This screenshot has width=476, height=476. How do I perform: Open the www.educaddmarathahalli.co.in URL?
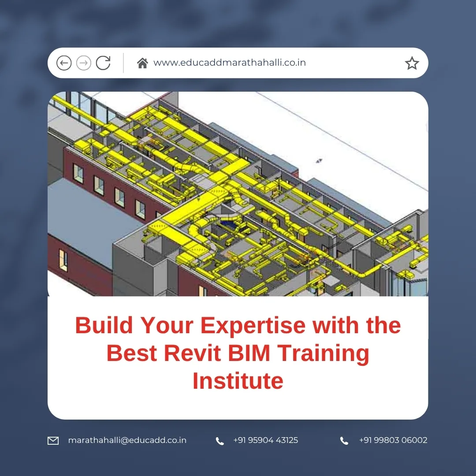click(230, 63)
